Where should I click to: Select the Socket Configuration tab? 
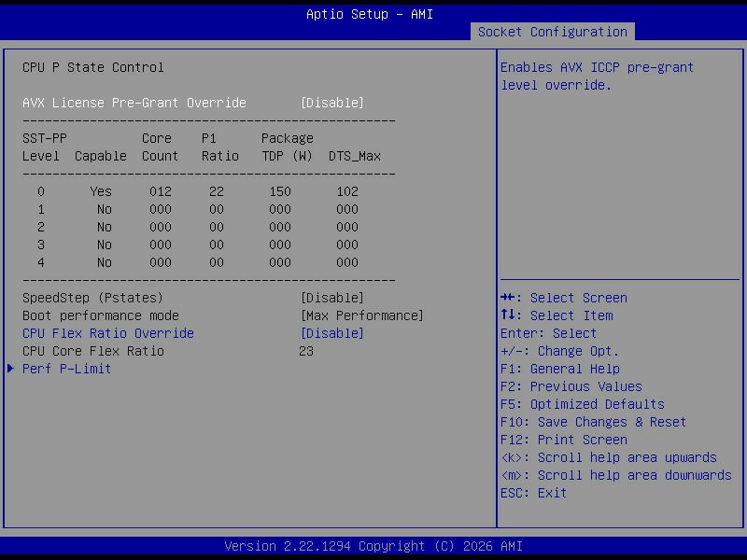[x=552, y=32]
